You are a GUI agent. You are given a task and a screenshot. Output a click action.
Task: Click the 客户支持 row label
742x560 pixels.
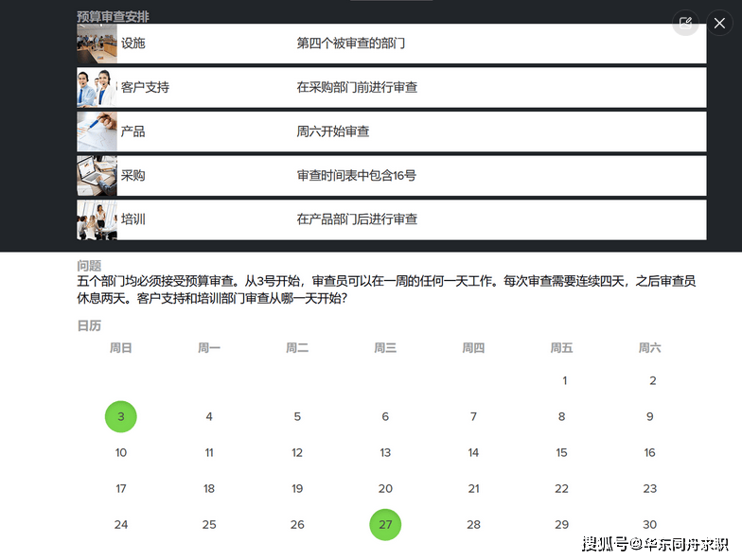pos(145,87)
